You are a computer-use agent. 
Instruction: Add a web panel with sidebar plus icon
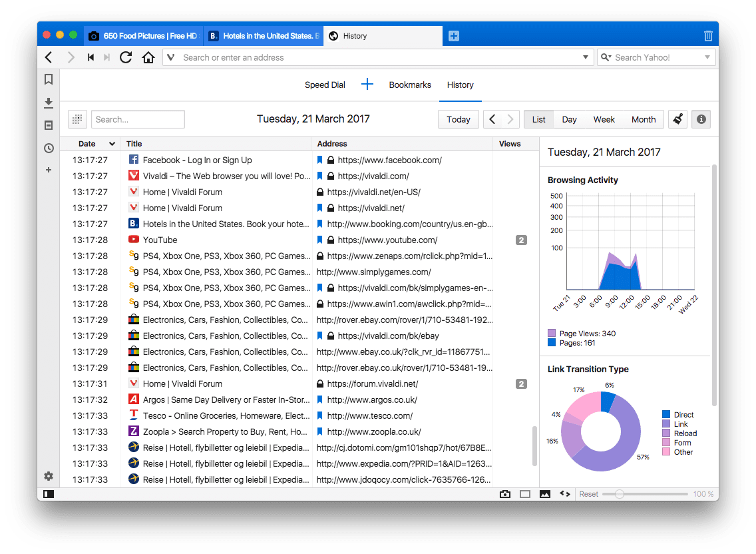49,170
